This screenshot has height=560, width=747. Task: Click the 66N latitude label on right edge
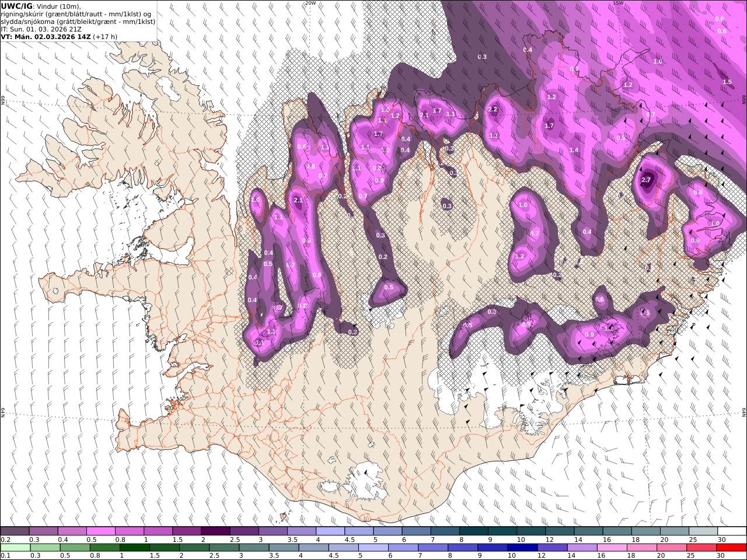(744, 100)
